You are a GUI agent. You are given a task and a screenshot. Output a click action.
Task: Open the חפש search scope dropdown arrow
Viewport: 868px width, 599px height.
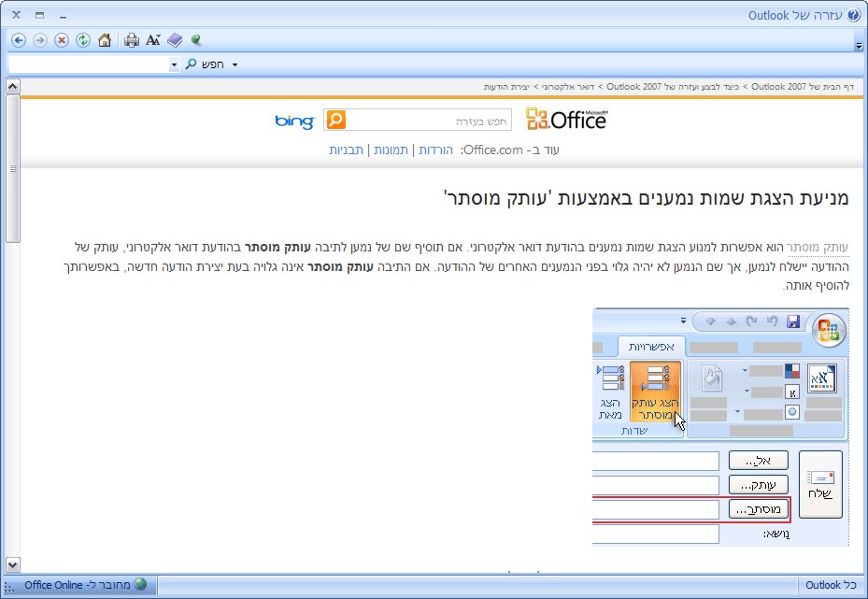click(235, 64)
